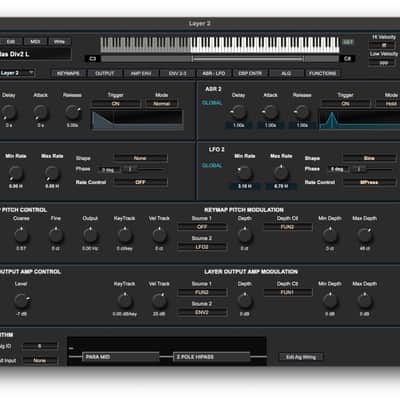Click the SET button beside the keyboard
This screenshot has height=400, width=400.
[348, 42]
